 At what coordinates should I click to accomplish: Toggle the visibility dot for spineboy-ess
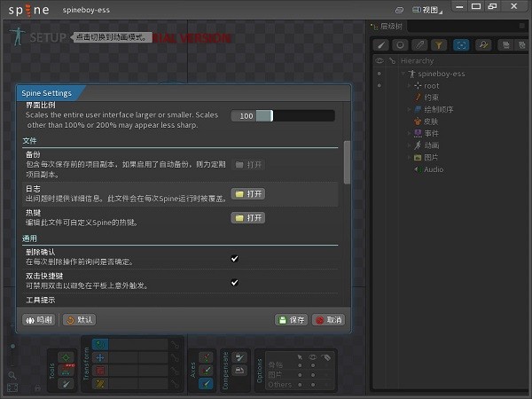click(x=379, y=74)
